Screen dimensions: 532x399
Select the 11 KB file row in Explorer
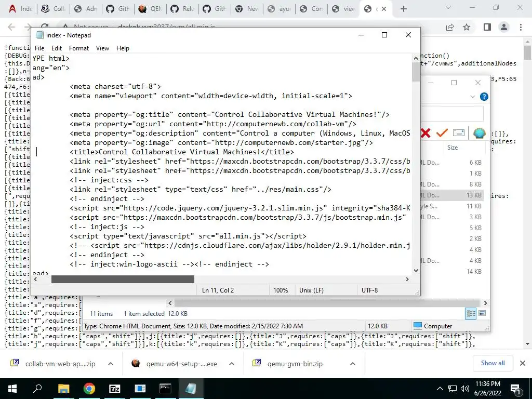click(453, 206)
